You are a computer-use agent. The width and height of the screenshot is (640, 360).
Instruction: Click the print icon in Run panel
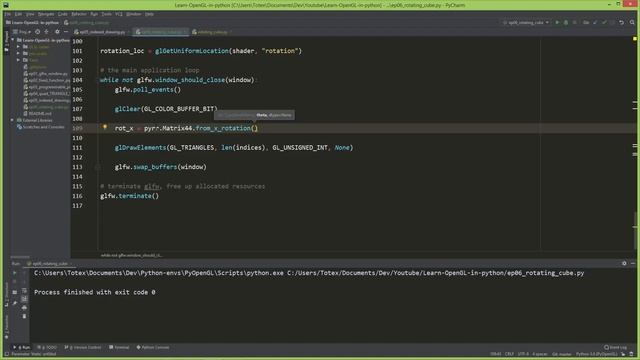(24, 308)
